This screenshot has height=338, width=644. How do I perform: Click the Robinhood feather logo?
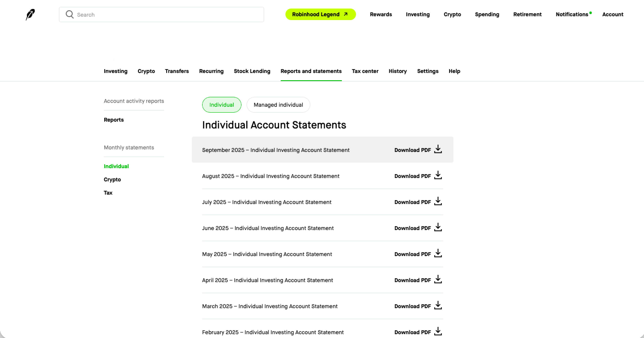pos(30,15)
